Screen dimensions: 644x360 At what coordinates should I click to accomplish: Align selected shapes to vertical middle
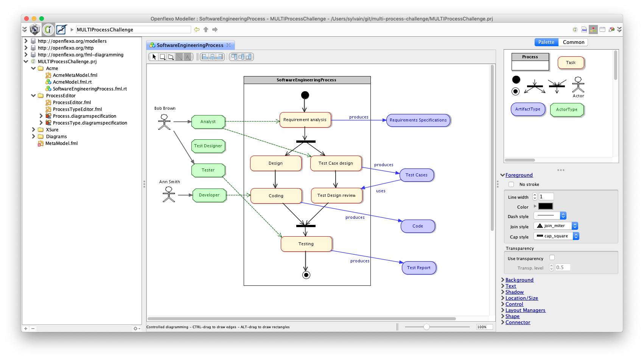coord(241,57)
